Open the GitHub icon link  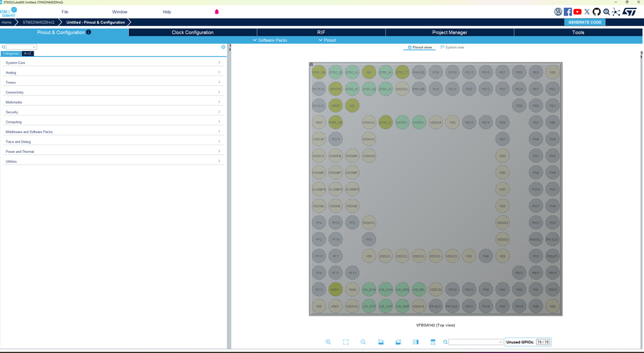(x=596, y=12)
